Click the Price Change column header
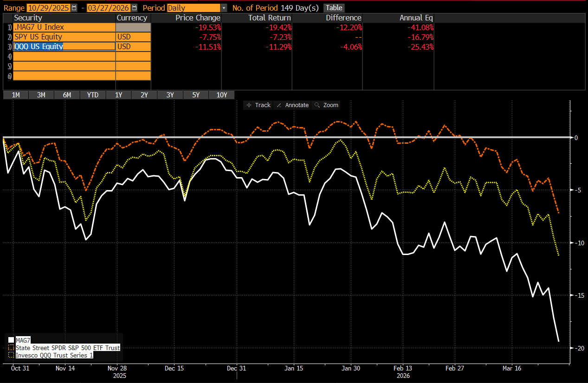The image size is (588, 383). click(198, 18)
